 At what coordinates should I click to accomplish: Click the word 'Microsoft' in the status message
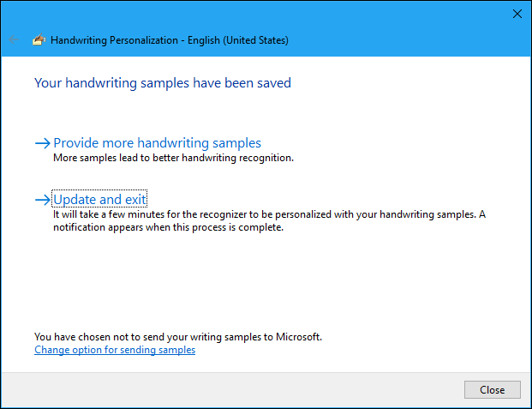point(300,337)
